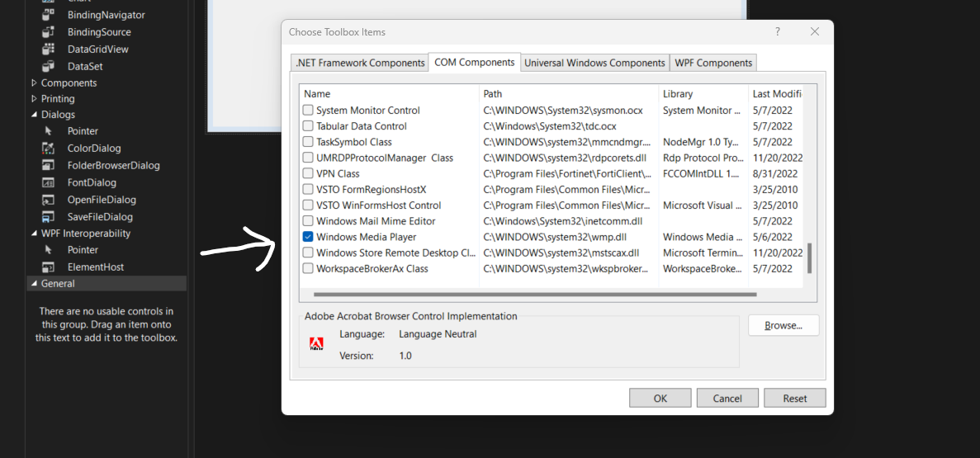Check the Windows Store Remote Desktop checkbox
The height and width of the screenshot is (458, 980).
pyautogui.click(x=307, y=253)
